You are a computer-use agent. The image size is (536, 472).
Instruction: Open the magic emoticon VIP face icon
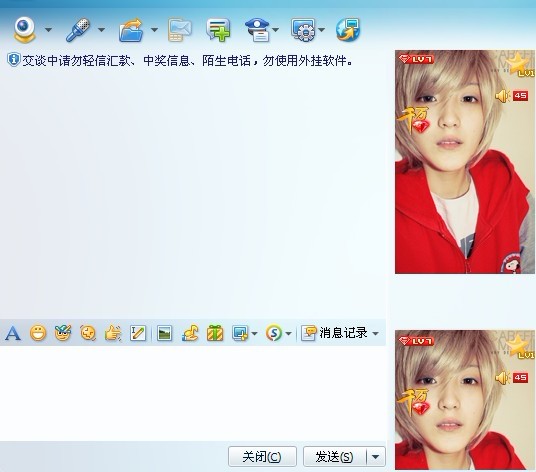[63, 333]
